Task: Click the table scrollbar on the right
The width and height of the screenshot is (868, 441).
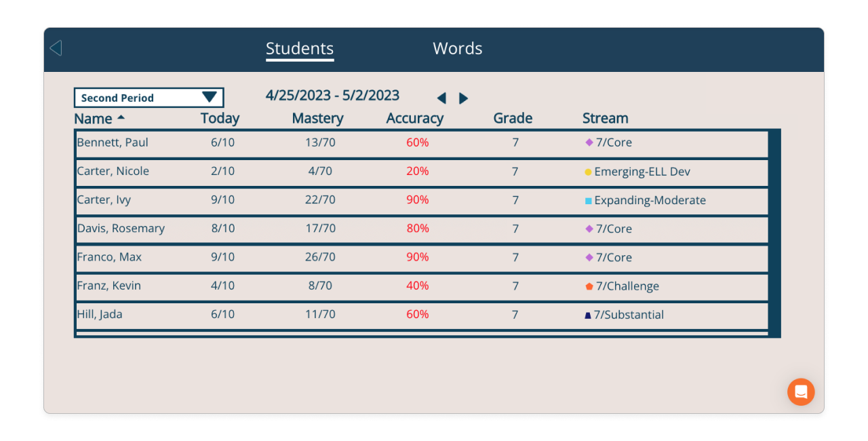Action: click(774, 231)
